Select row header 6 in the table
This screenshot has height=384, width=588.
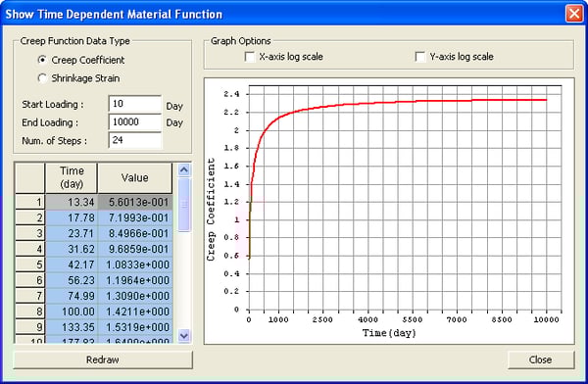(x=30, y=280)
